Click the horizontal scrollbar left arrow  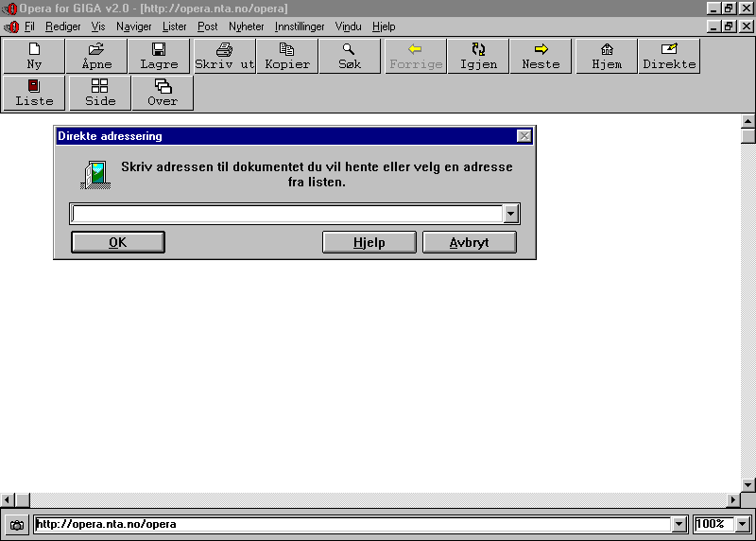click(8, 500)
